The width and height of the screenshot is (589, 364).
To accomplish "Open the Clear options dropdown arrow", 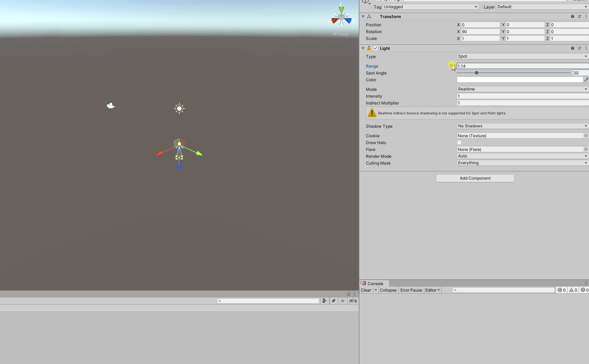I will point(375,290).
